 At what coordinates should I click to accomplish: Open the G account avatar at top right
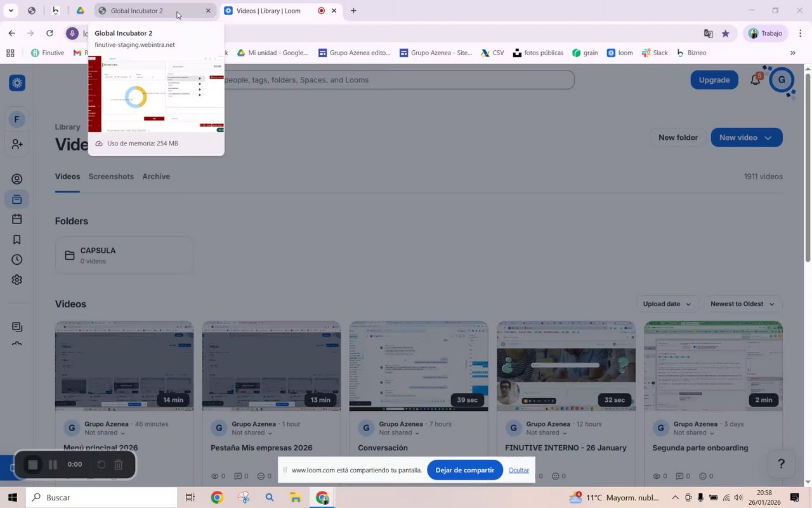pos(782,80)
